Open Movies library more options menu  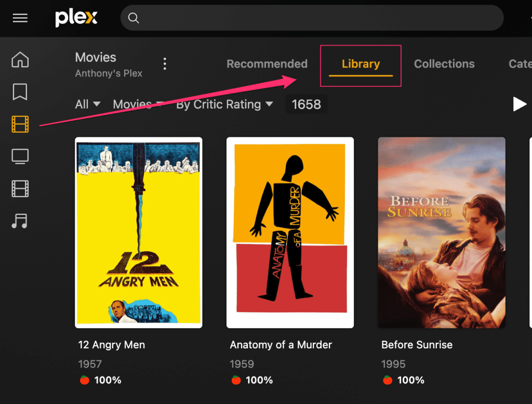(x=165, y=64)
